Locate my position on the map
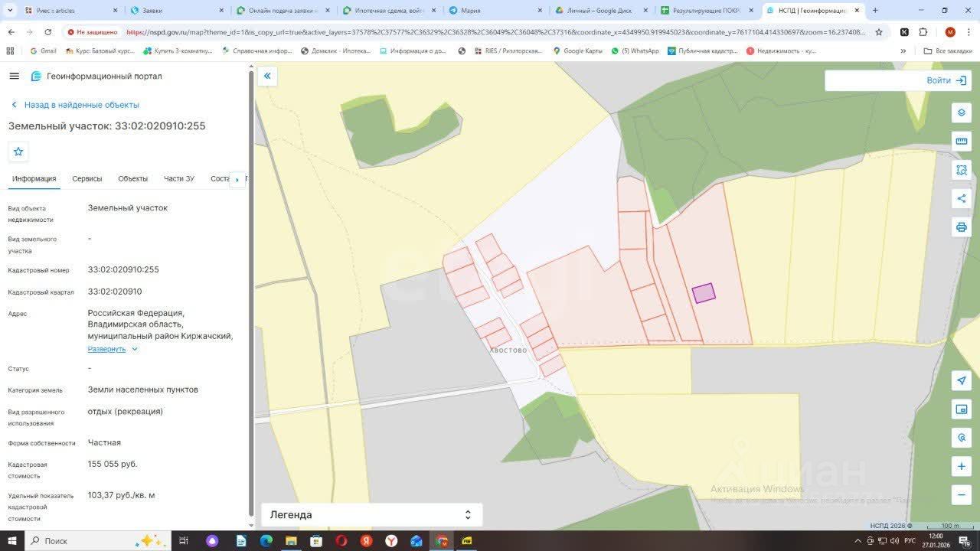Image resolution: width=980 pixels, height=551 pixels. pyautogui.click(x=962, y=380)
